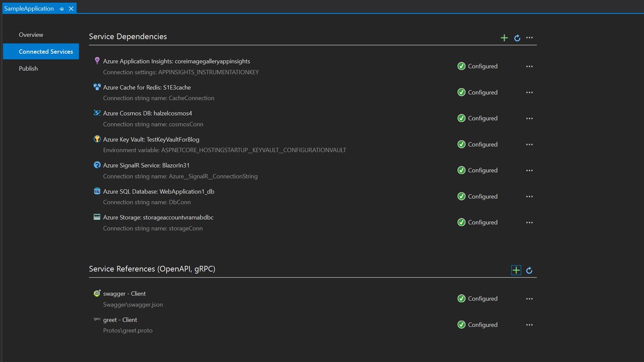Add a new service reference plus icon
The image size is (644, 362).
click(516, 270)
